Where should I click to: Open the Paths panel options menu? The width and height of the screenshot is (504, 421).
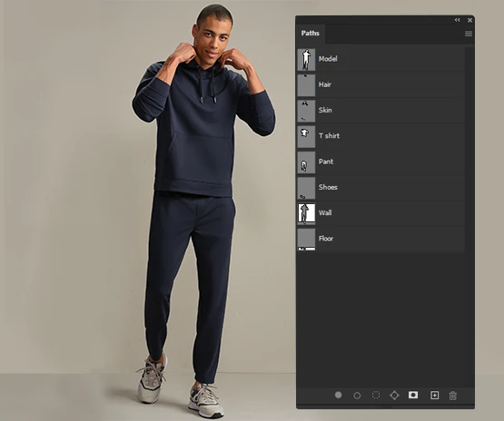469,34
